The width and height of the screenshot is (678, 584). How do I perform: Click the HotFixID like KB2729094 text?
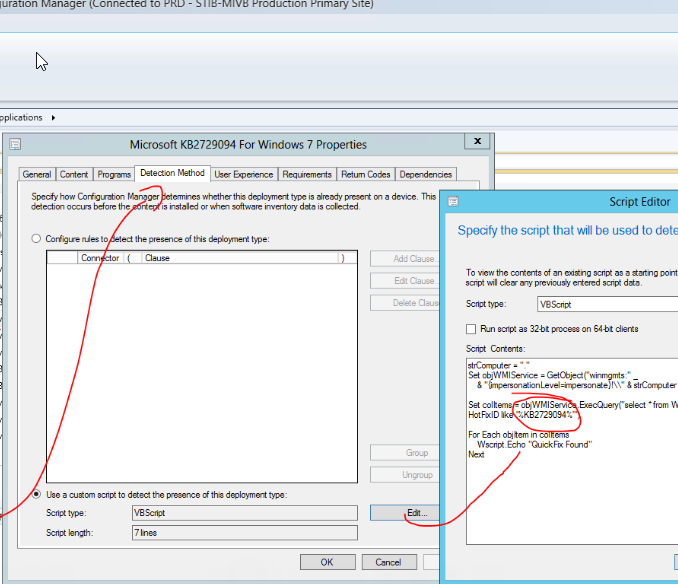point(524,415)
